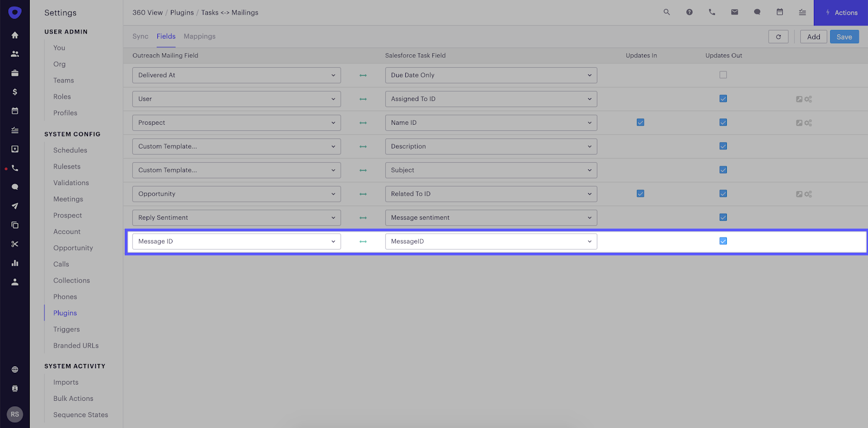Click Plugins breadcrumb link
The width and height of the screenshot is (868, 428).
182,12
